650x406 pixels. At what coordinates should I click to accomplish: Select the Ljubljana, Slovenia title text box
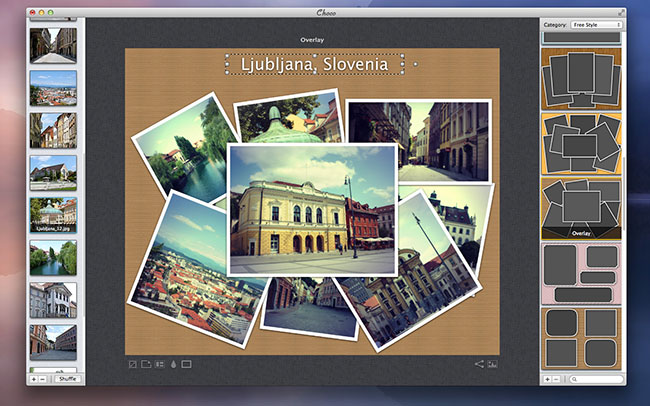[314, 65]
